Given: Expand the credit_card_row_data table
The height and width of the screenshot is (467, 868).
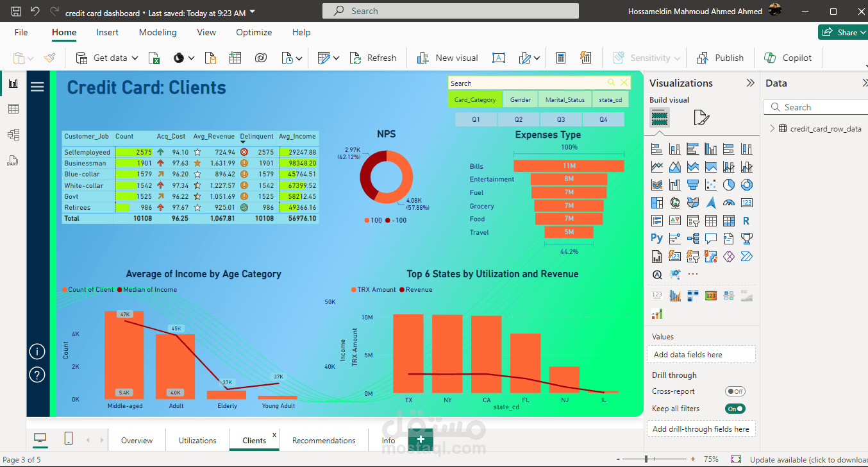Looking at the screenshot, I should click(x=772, y=128).
